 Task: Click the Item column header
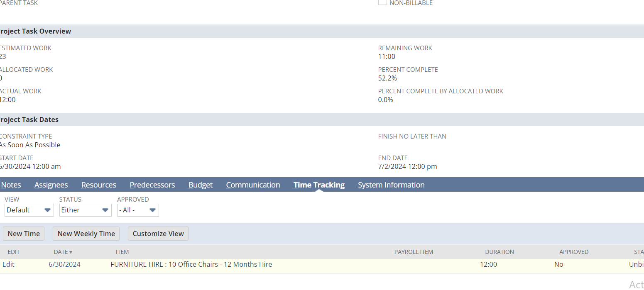(122, 252)
